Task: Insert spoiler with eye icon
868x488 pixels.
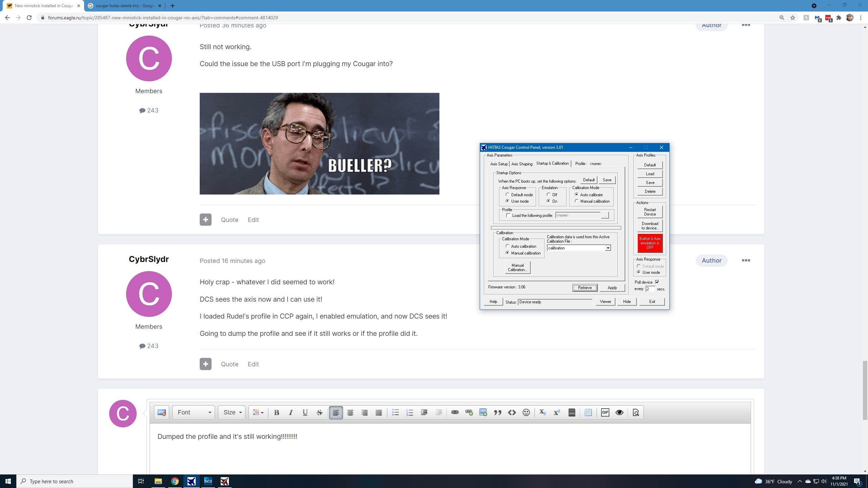Action: [619, 412]
